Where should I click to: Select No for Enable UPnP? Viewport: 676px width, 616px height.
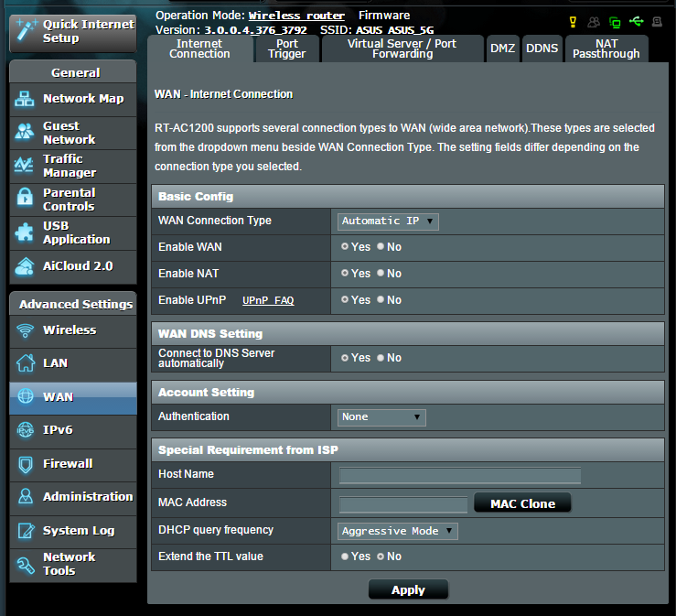(381, 299)
